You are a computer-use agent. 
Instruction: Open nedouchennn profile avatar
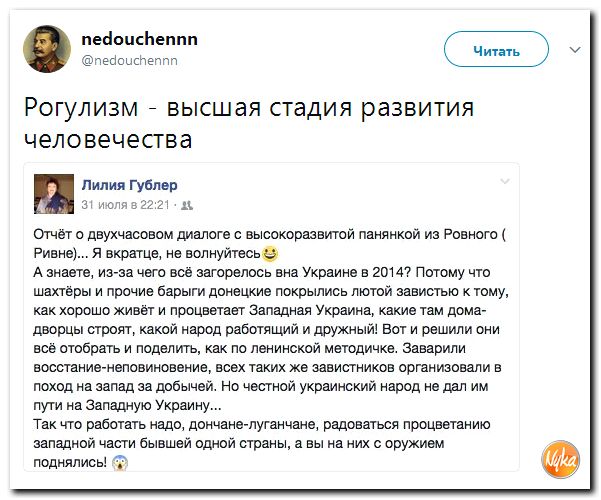(x=47, y=49)
